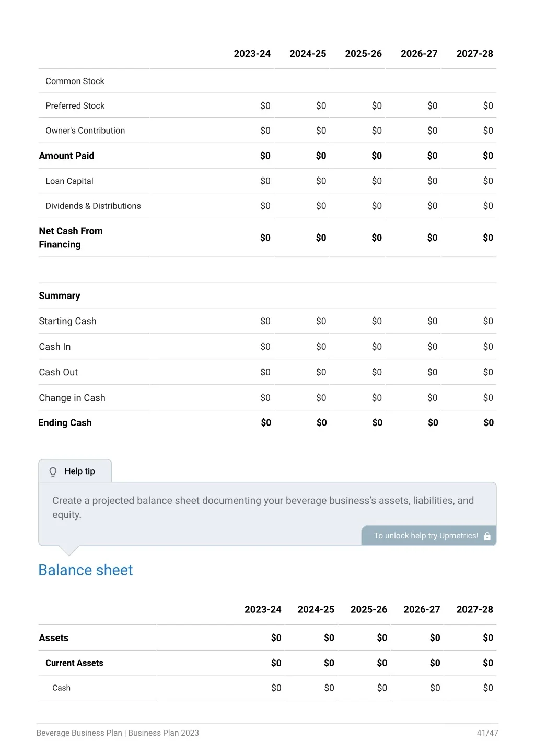Click the Owner's Contribution label
Screen dimensions: 535x756
(x=85, y=131)
